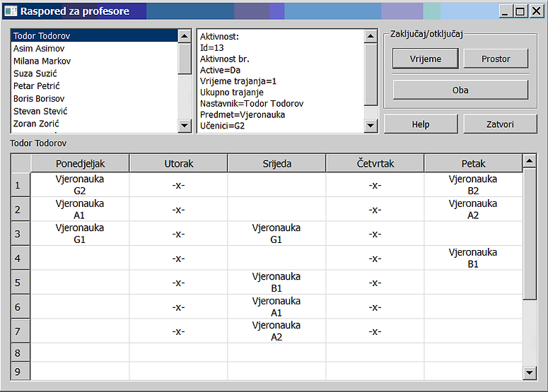Click the timetable vertical scrollbar thumb
The width and height of the screenshot is (548, 392).
pos(530,234)
